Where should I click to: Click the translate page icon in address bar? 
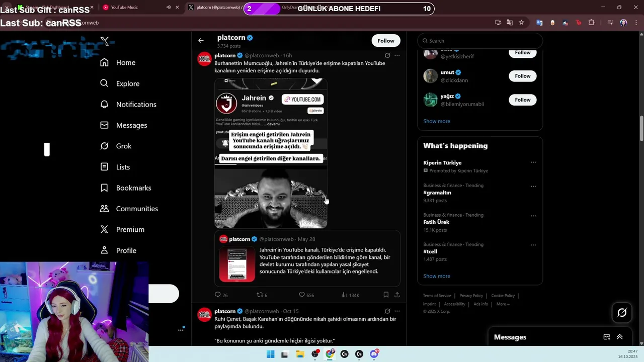(x=510, y=23)
